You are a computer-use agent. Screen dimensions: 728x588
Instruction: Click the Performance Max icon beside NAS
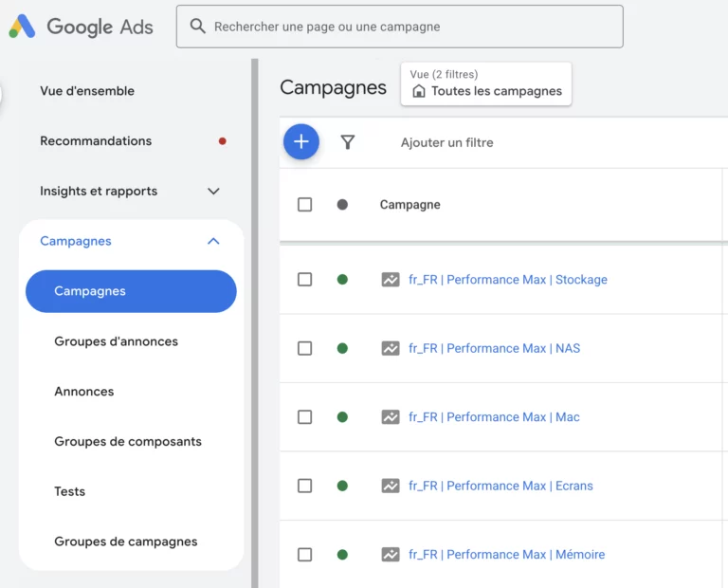pyautogui.click(x=391, y=348)
